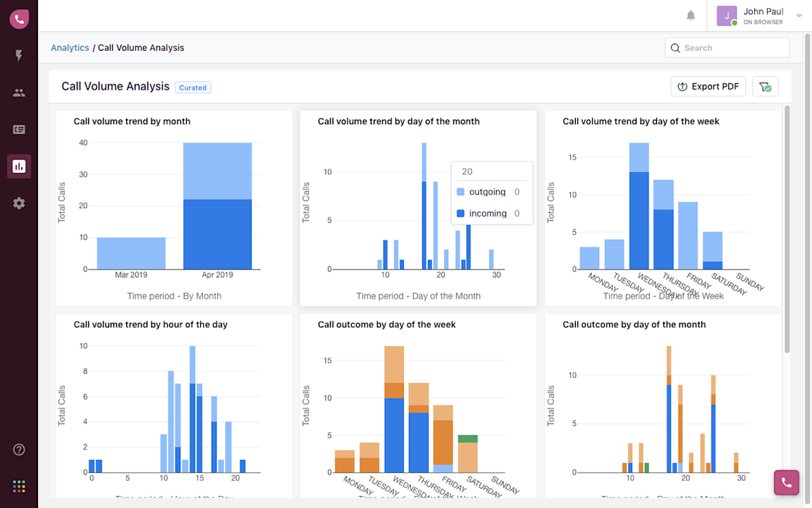This screenshot has height=508, width=812.
Task: Click the Wednesday bar in day-of-week volume chart
Action: [x=639, y=206]
